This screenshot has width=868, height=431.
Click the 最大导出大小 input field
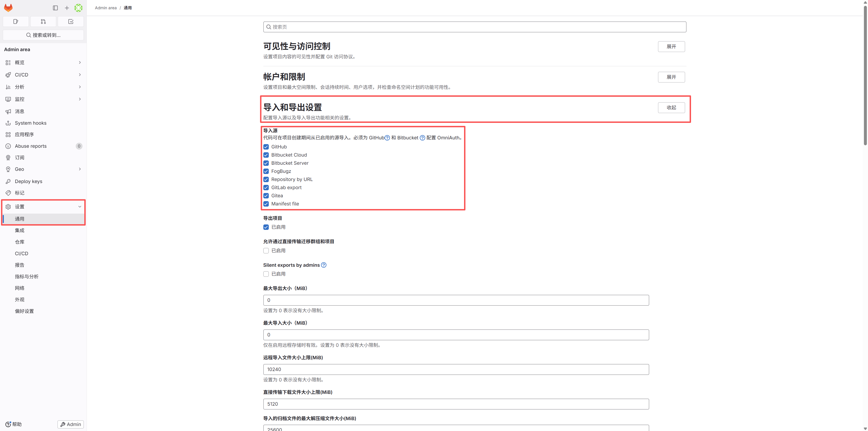pos(456,300)
